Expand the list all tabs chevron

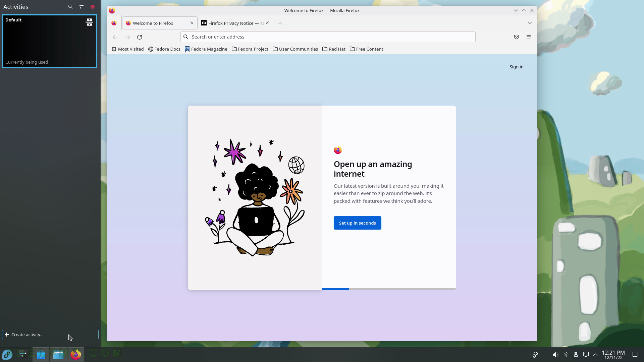[x=530, y=23]
